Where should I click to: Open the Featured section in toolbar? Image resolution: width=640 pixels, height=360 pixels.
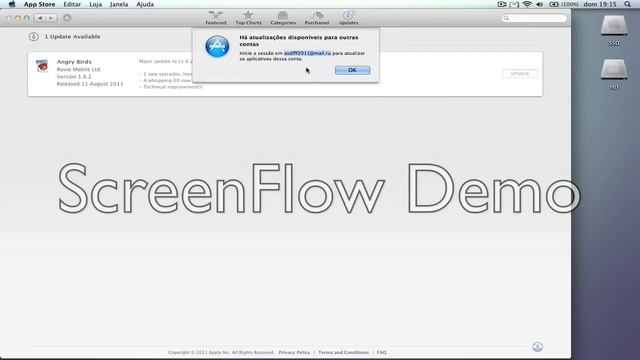point(216,18)
